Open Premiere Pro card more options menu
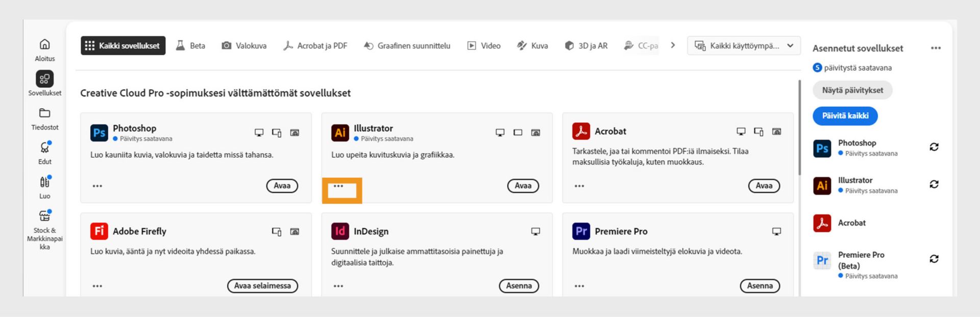980x317 pixels. 579,286
